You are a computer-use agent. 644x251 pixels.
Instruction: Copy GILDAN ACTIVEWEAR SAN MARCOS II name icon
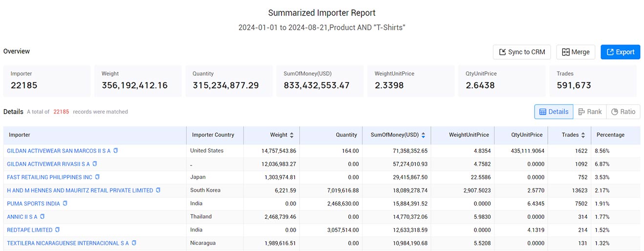pos(116,151)
